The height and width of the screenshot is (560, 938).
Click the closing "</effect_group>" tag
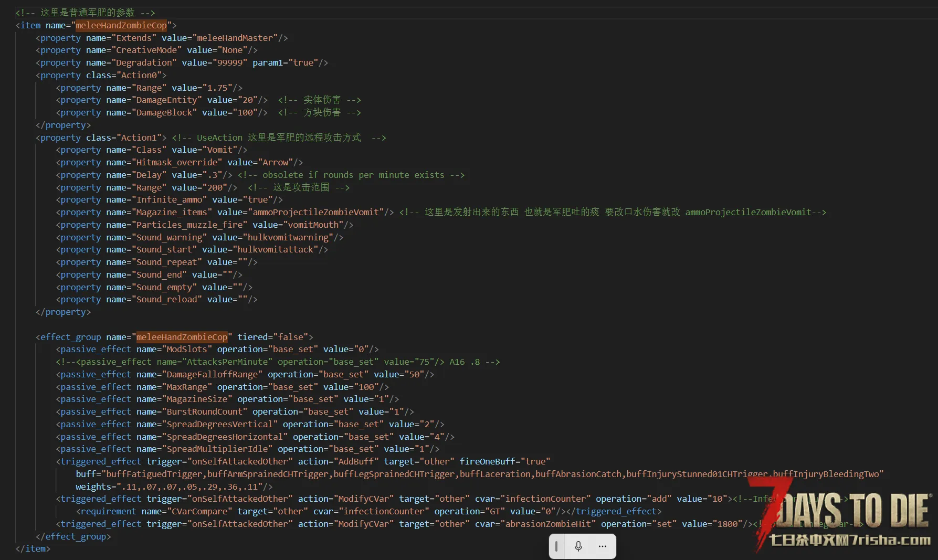point(73,536)
